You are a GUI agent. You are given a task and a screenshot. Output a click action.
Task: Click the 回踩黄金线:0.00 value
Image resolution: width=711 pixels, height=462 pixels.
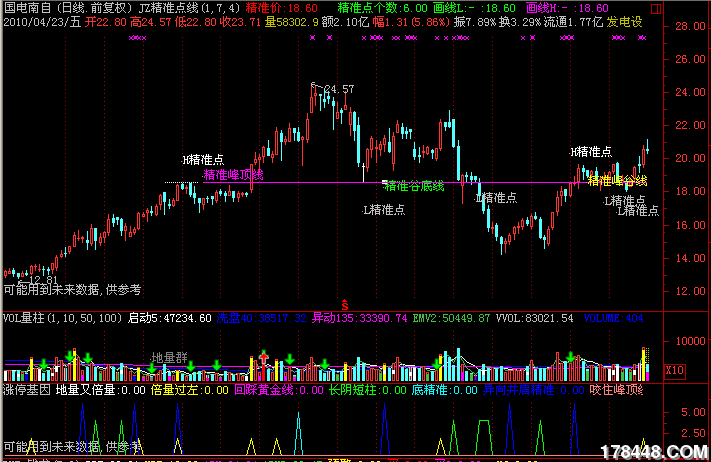point(279,390)
